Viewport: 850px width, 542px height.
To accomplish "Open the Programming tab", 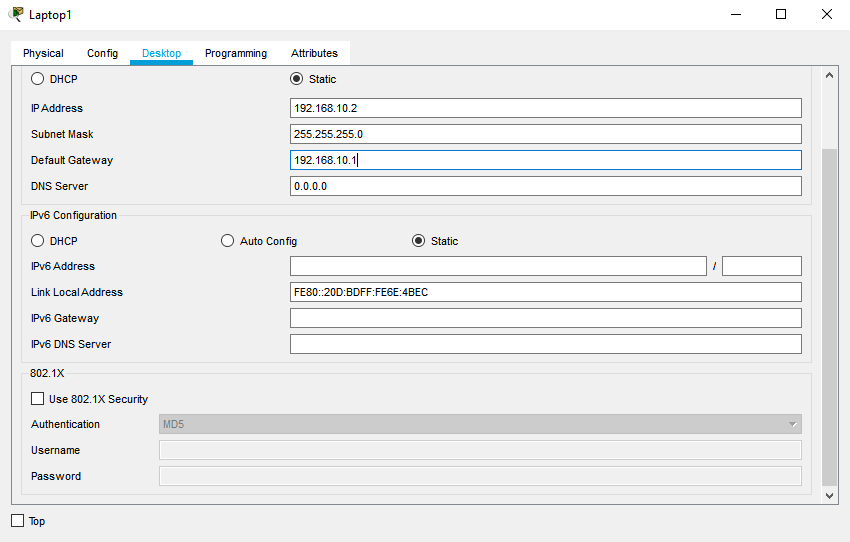I will (x=236, y=53).
